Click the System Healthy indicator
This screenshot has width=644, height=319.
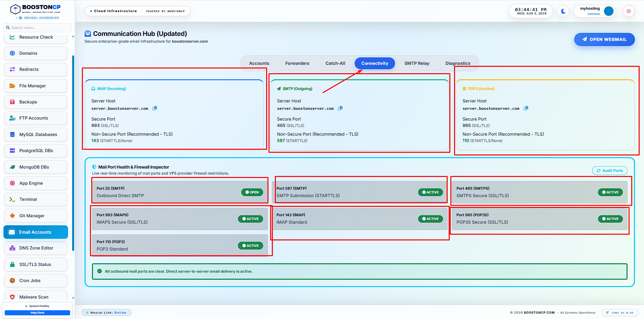pos(37,306)
